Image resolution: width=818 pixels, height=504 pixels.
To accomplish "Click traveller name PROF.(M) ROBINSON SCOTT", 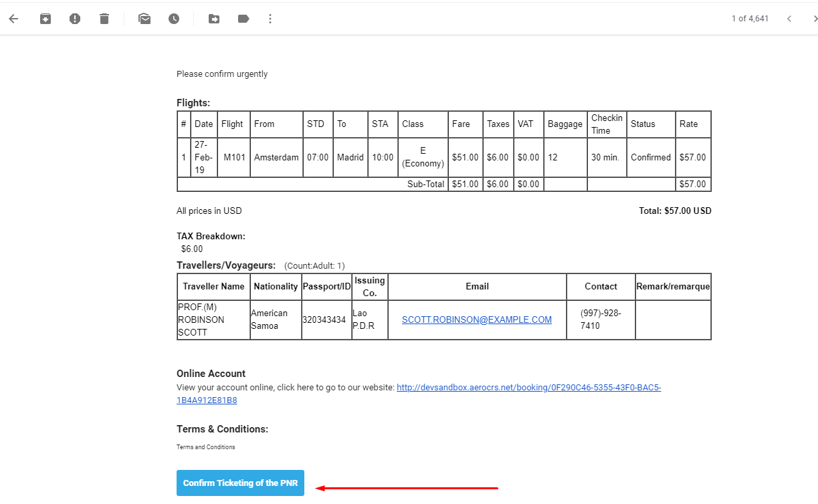I will pyautogui.click(x=213, y=320).
